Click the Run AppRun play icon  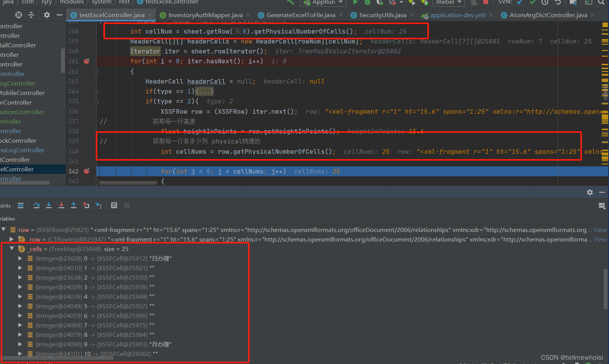click(x=356, y=2)
